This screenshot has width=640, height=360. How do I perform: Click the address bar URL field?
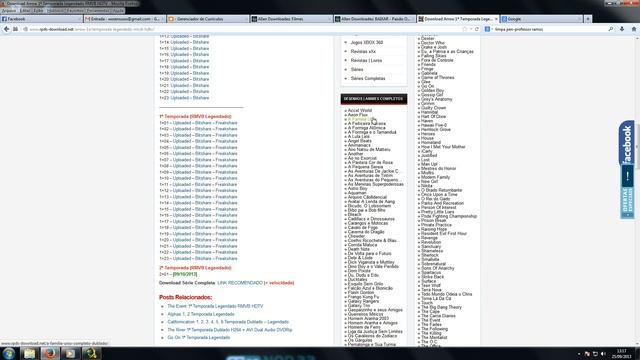click(x=245, y=29)
